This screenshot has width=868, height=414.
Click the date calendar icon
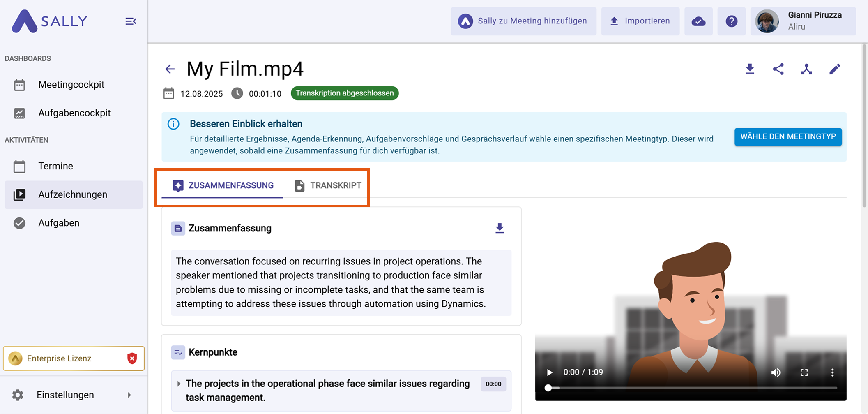pyautogui.click(x=169, y=93)
